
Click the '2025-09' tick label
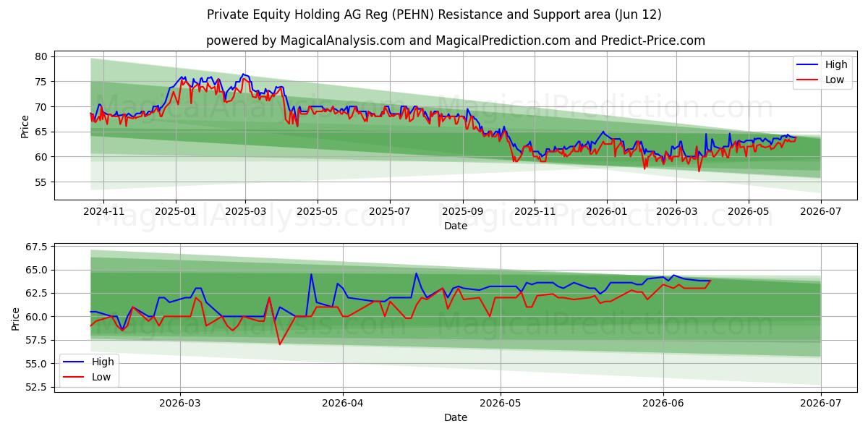463,211
